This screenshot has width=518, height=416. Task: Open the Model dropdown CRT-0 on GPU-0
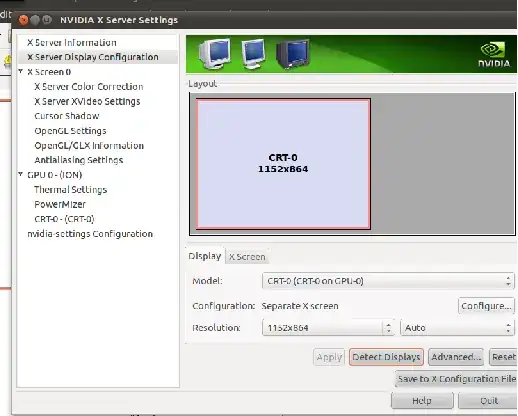click(x=388, y=281)
